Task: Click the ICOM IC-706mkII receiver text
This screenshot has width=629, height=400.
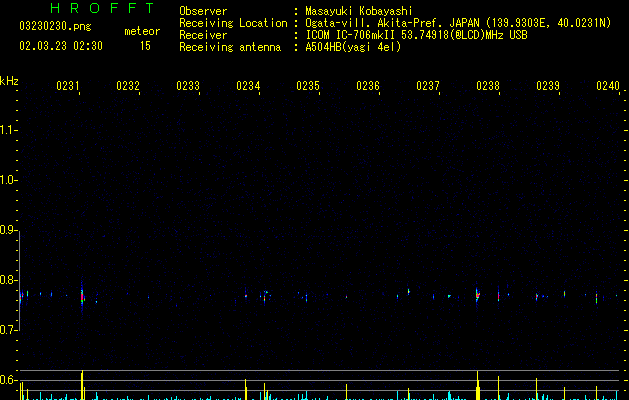Action: pyautogui.click(x=416, y=35)
